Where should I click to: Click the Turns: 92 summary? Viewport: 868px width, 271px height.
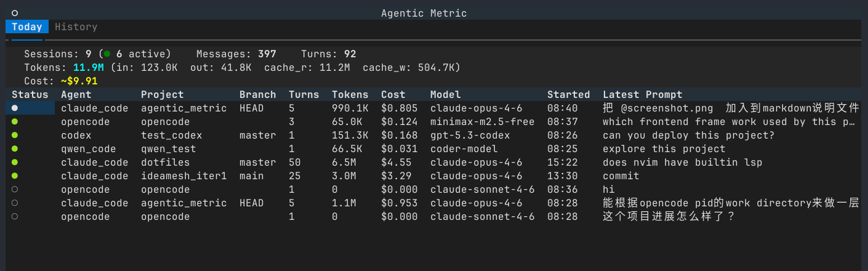(329, 54)
